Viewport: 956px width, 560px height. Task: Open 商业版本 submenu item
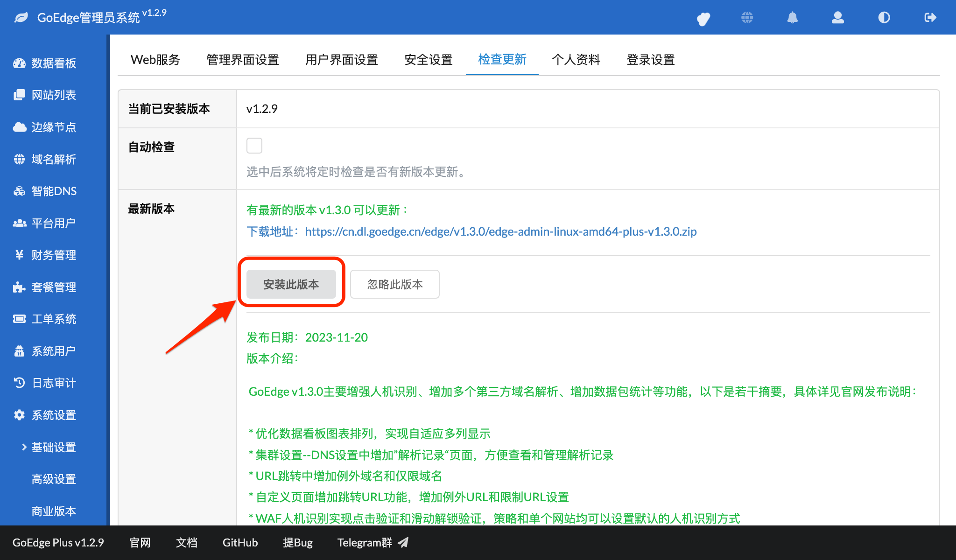pyautogui.click(x=54, y=511)
